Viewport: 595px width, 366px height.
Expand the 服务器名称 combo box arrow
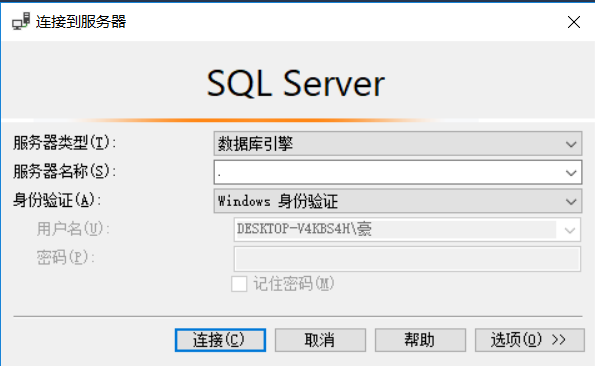pyautogui.click(x=571, y=173)
